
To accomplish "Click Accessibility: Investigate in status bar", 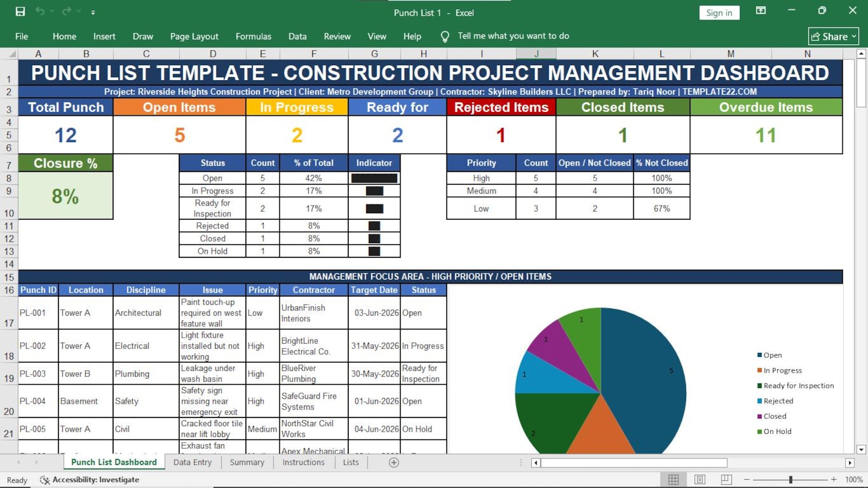I will point(90,480).
